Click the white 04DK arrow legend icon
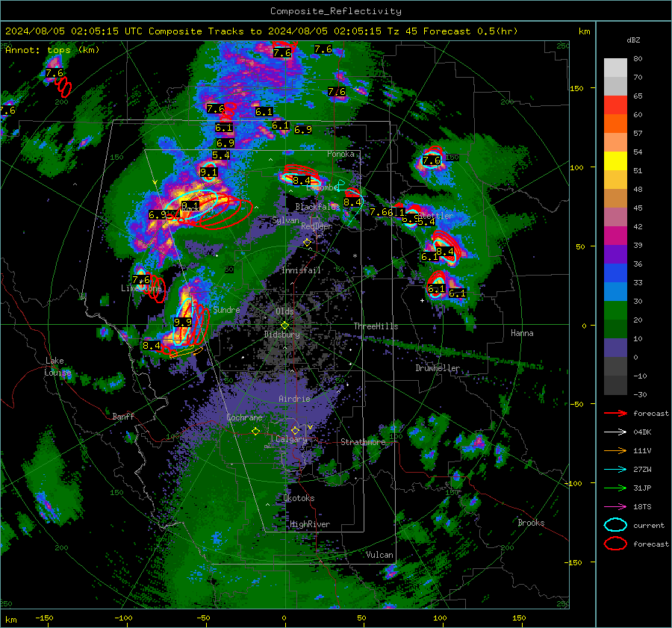 pyautogui.click(x=615, y=432)
